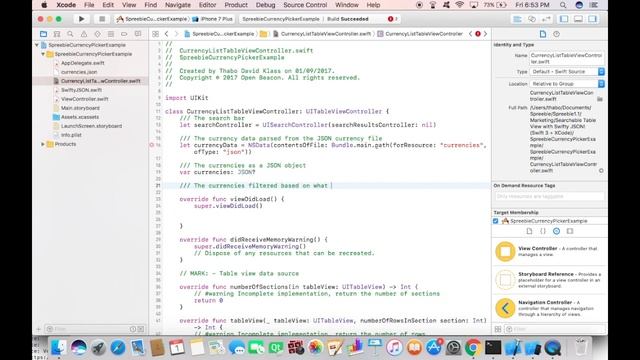The width and height of the screenshot is (640, 360).
Task: Click the red error badge in the activity bar
Action: [x=391, y=19]
